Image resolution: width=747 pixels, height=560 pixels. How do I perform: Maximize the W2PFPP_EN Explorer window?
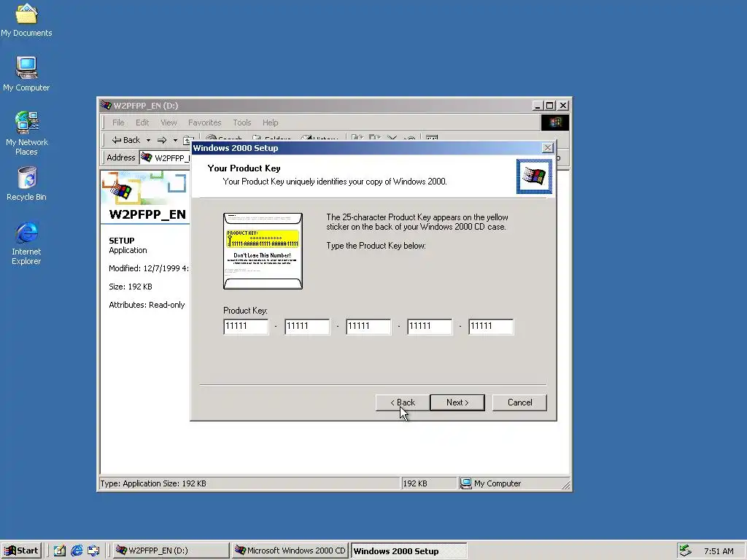click(550, 106)
